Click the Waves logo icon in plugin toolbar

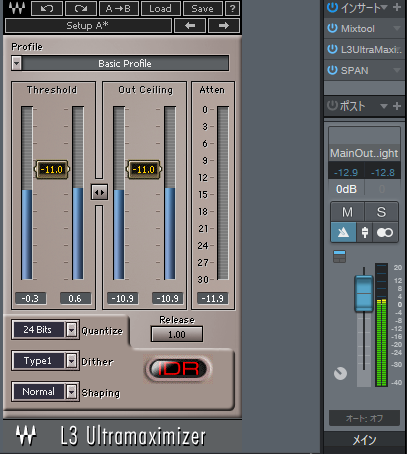[x=16, y=8]
